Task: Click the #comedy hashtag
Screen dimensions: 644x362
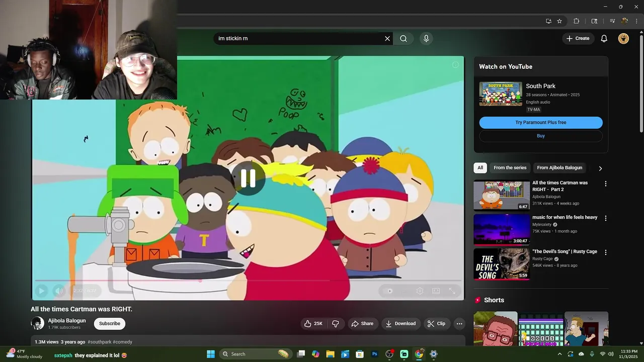Action: (x=122, y=342)
